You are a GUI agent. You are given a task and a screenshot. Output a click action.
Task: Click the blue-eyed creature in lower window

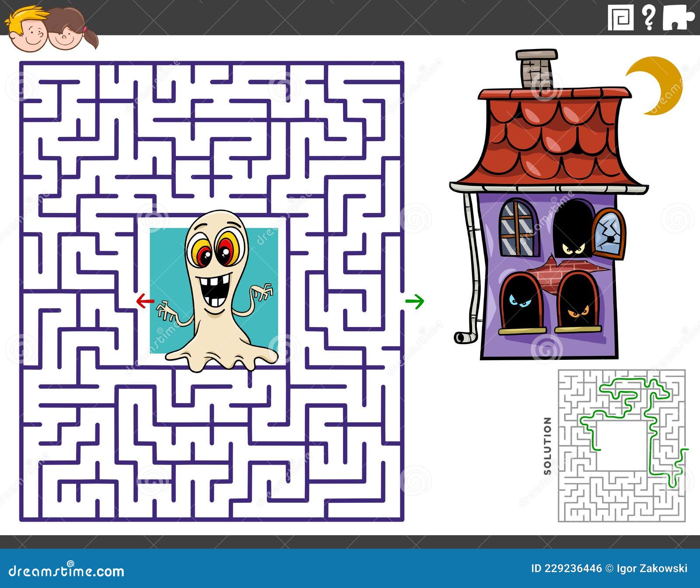[521, 302]
